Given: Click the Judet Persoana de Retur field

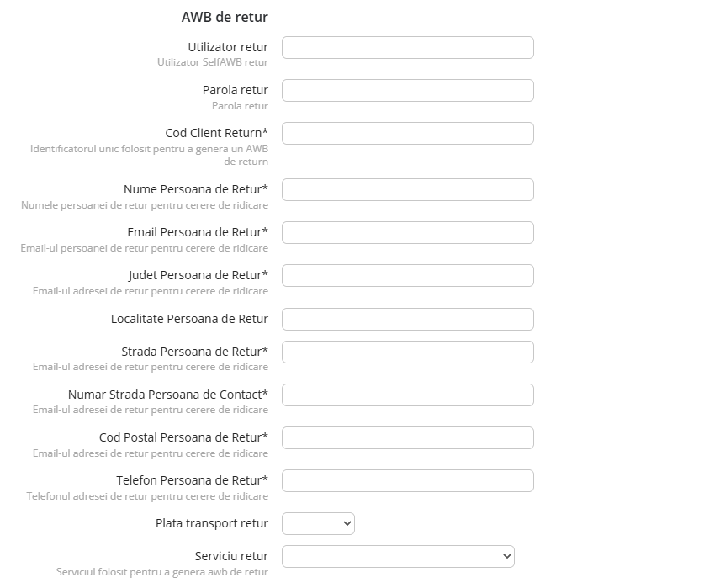Looking at the screenshot, I should (x=407, y=276).
